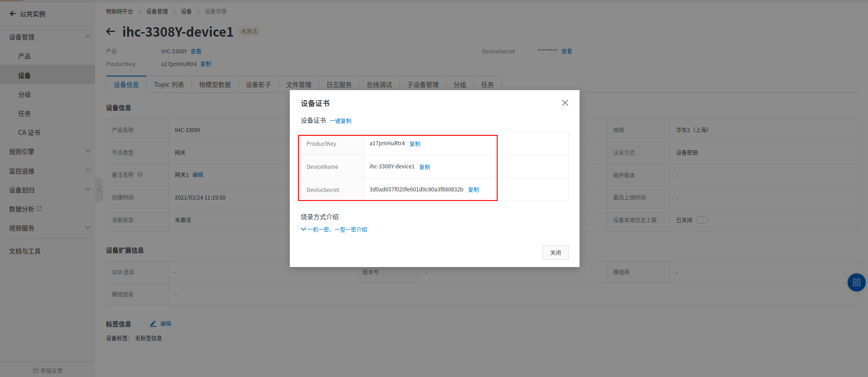Close the 设备证书 dialog with X icon
The image size is (868, 377).
tap(565, 103)
